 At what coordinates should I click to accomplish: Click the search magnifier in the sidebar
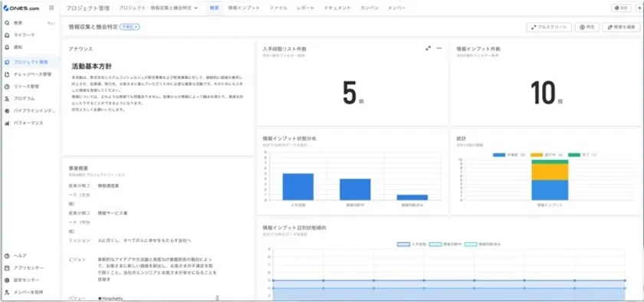(7, 23)
